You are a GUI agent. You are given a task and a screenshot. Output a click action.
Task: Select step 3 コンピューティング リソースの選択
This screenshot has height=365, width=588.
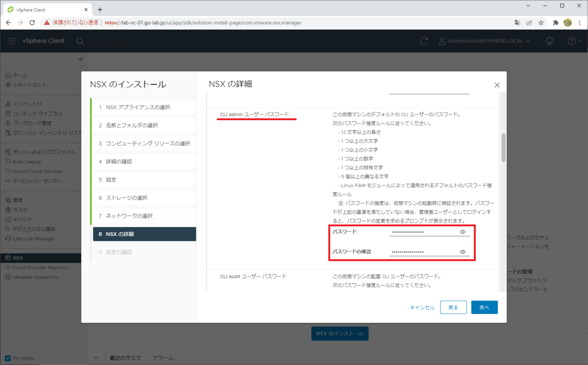(144, 144)
